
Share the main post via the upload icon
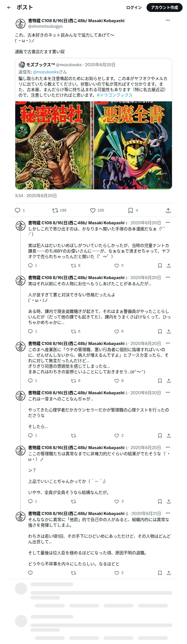(168, 210)
